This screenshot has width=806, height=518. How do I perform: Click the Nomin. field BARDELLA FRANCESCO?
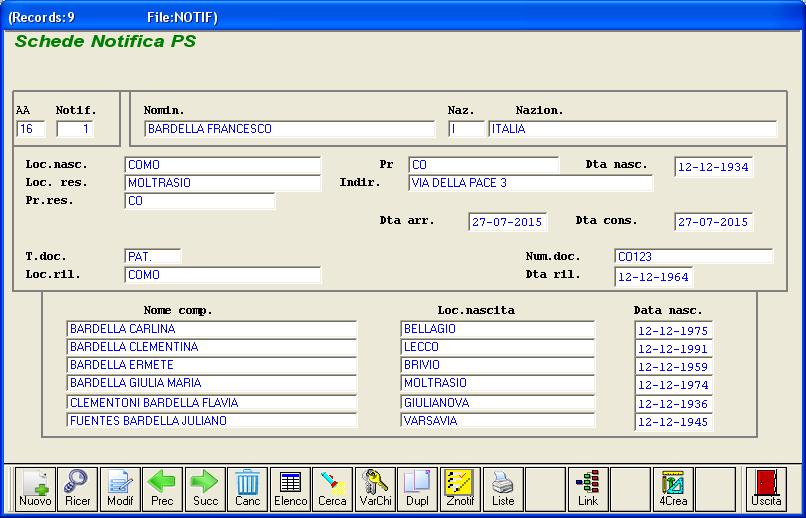pos(290,128)
